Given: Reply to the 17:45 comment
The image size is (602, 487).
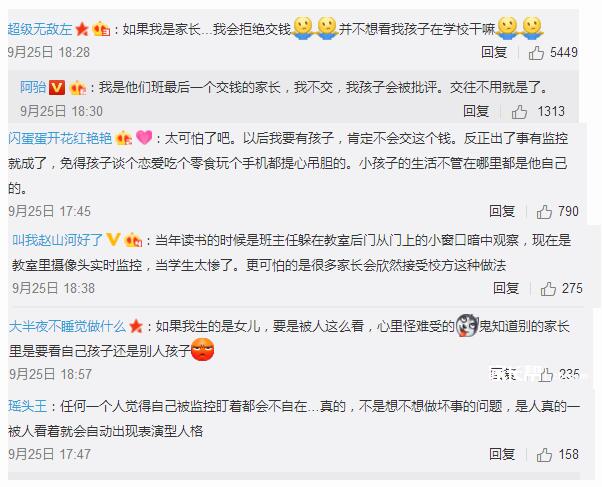Looking at the screenshot, I should click(502, 211).
